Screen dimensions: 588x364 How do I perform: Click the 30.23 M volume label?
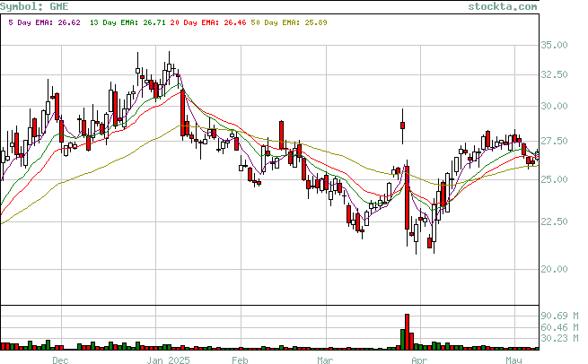pos(559,338)
